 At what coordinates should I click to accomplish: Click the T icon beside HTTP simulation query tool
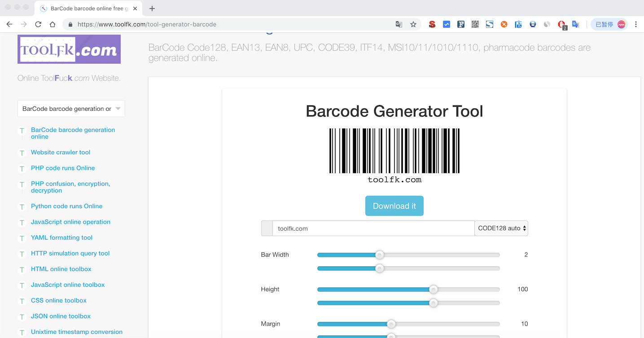[22, 254]
